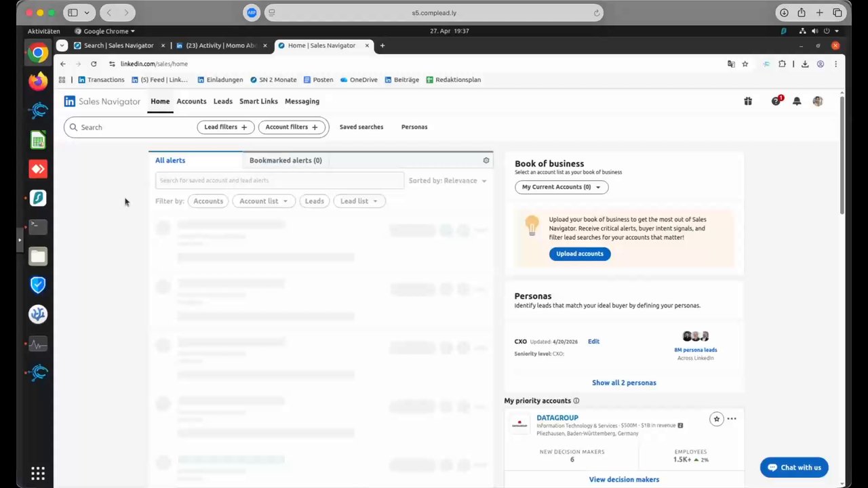The height and width of the screenshot is (488, 868).
Task: Open alerts settings gear icon
Action: click(x=486, y=161)
